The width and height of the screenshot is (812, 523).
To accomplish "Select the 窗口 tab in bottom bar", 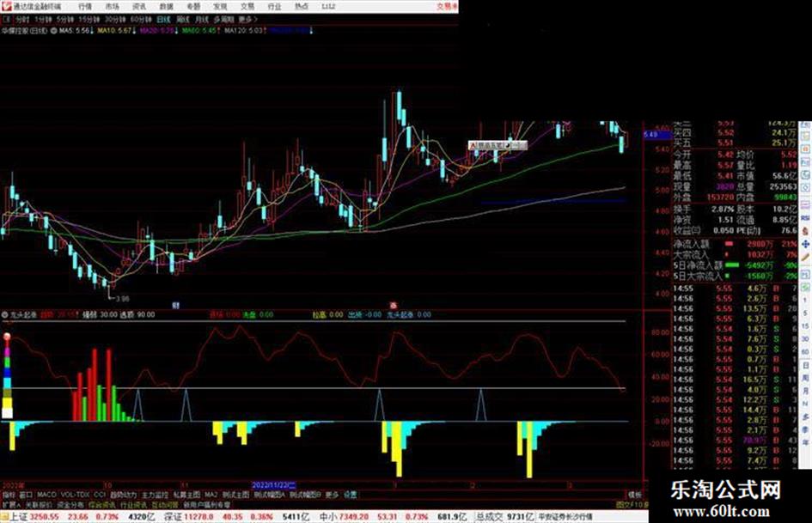I will pos(26,495).
